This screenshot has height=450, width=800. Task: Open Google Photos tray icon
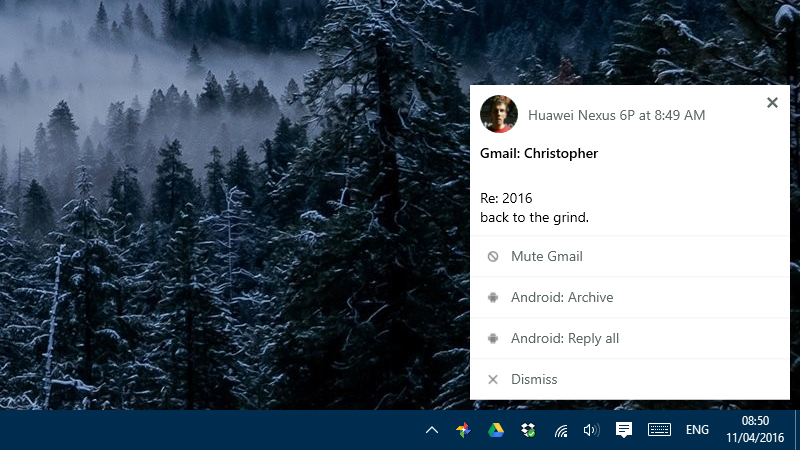pyautogui.click(x=463, y=430)
